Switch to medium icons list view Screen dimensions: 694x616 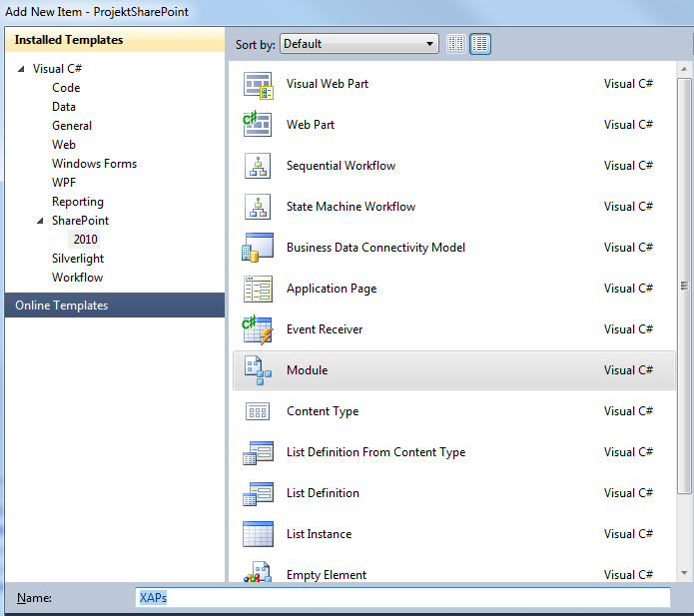click(x=480, y=44)
